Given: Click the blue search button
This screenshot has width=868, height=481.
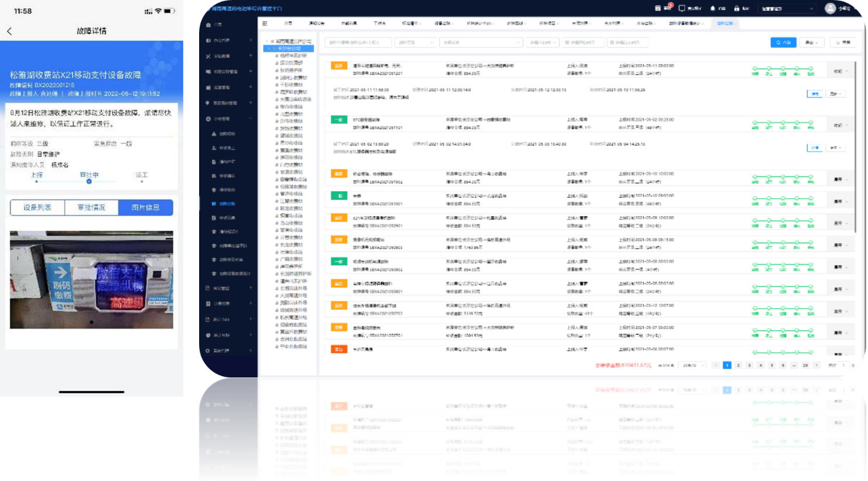Looking at the screenshot, I should pyautogui.click(x=783, y=43).
